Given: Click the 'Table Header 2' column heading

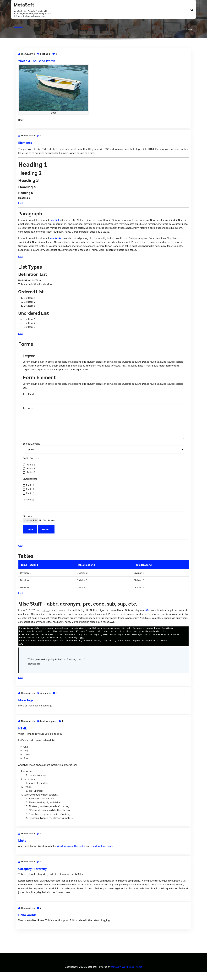Looking at the screenshot, I should coord(86,565).
